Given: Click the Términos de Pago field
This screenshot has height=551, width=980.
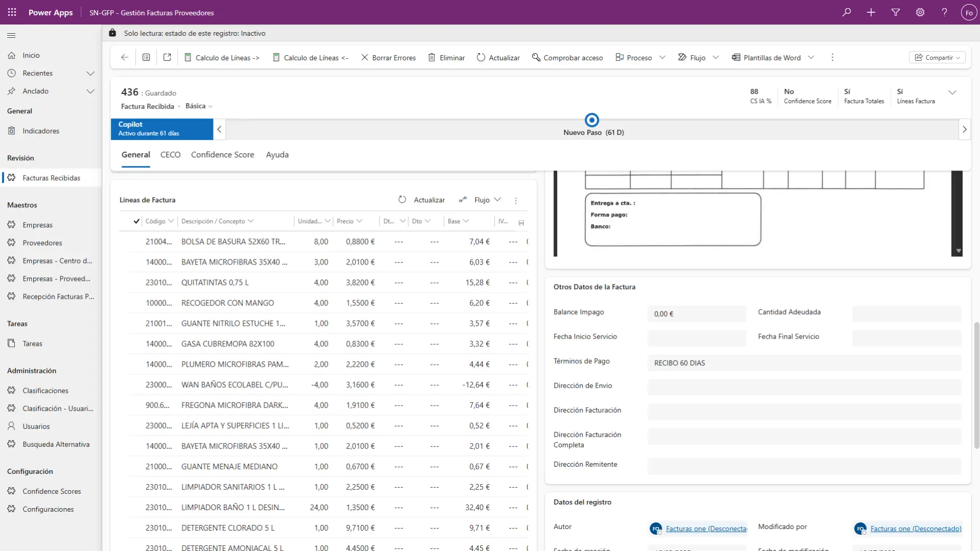Looking at the screenshot, I should pos(804,363).
